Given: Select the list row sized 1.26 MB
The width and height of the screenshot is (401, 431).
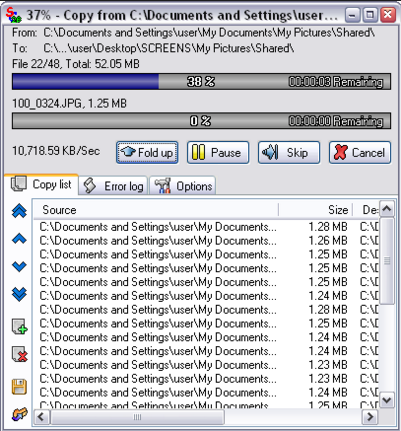Looking at the screenshot, I should click(206, 240).
